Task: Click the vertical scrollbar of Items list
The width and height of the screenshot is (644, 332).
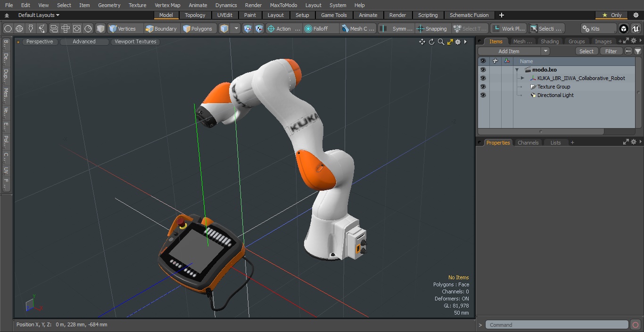Action: (x=638, y=92)
